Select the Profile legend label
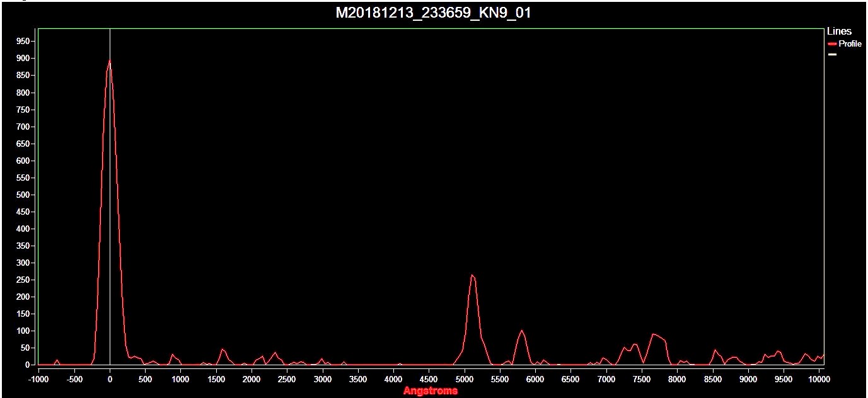Screen dimensions: 868x398 [850, 44]
